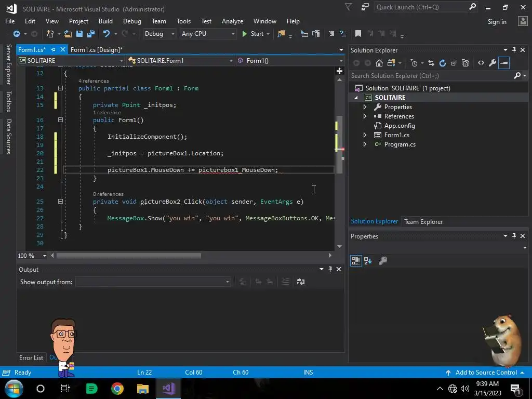The width and height of the screenshot is (532, 399).
Task: Switch to the Form1.cs [Design]* tab
Action: [x=96, y=49]
